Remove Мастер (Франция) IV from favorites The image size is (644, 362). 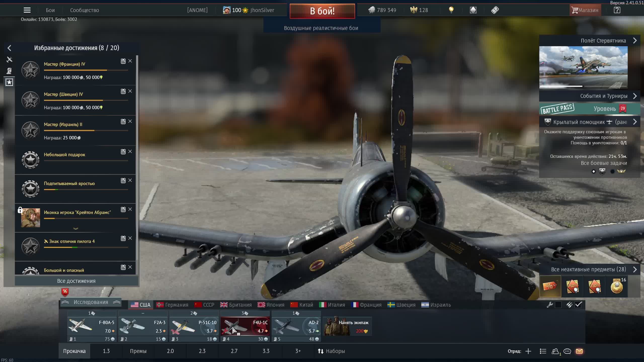pyautogui.click(x=130, y=61)
